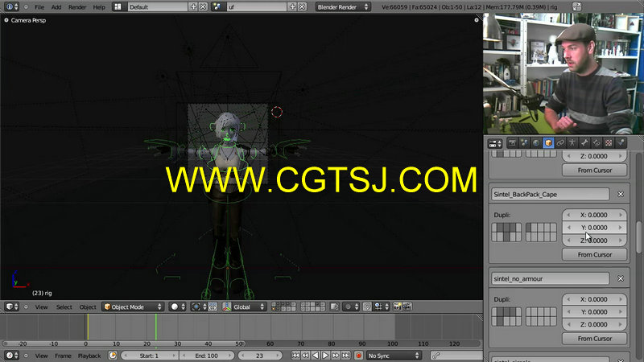Remove object from sintel_no_armour group

(x=621, y=278)
